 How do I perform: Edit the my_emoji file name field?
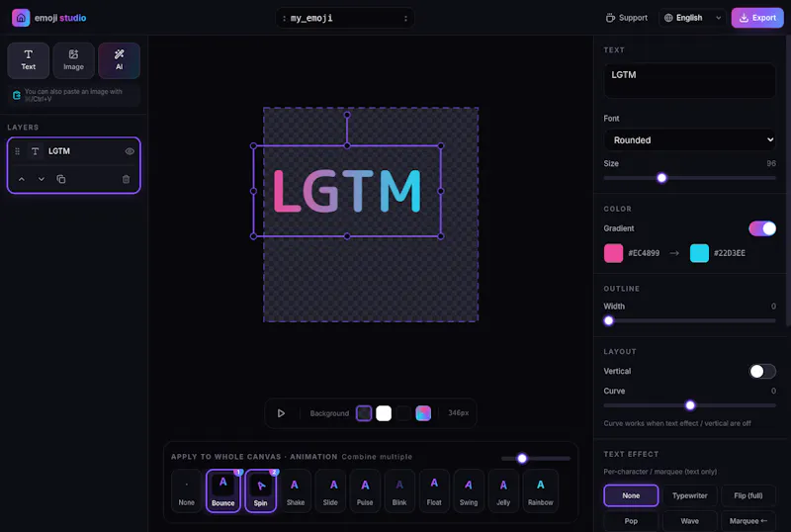(x=345, y=18)
